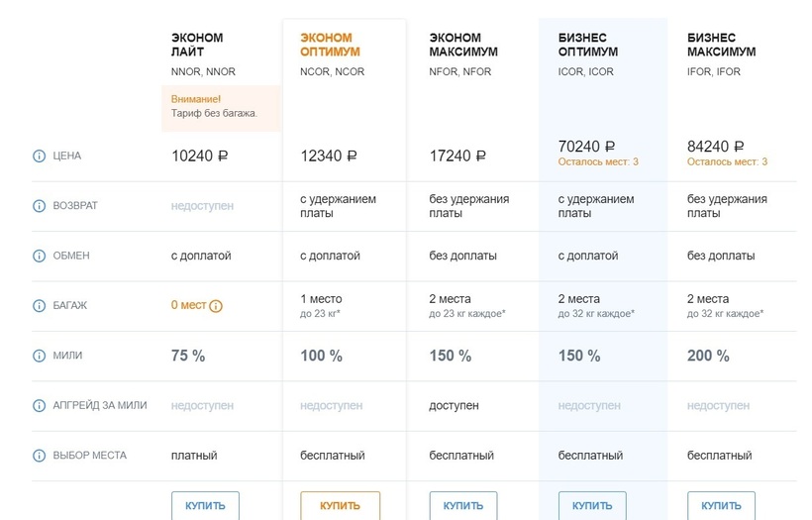Click the info icon beside ВОЗВРАТ
Screen dimensions: 812x520
coord(40,206)
